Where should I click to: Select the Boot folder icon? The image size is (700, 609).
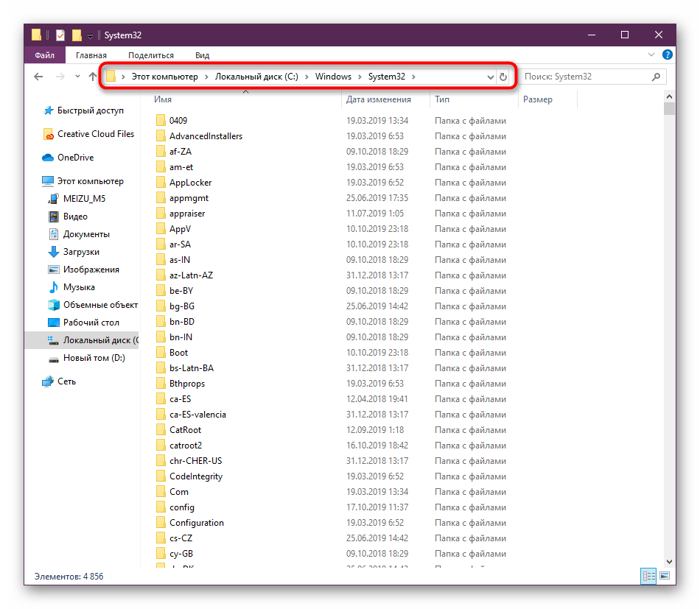click(161, 353)
